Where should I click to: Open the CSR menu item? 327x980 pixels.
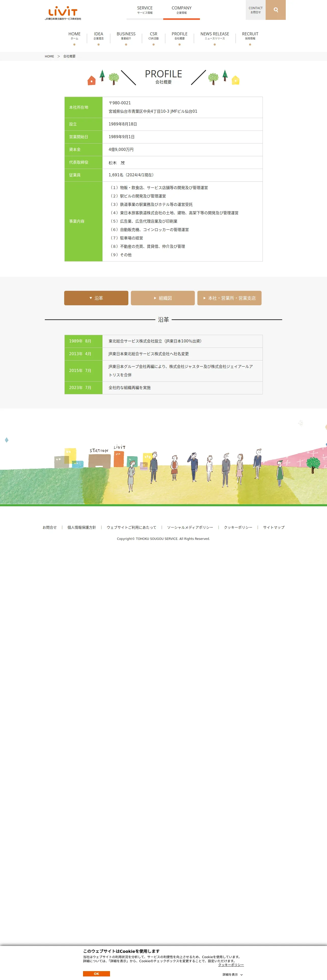(x=153, y=36)
